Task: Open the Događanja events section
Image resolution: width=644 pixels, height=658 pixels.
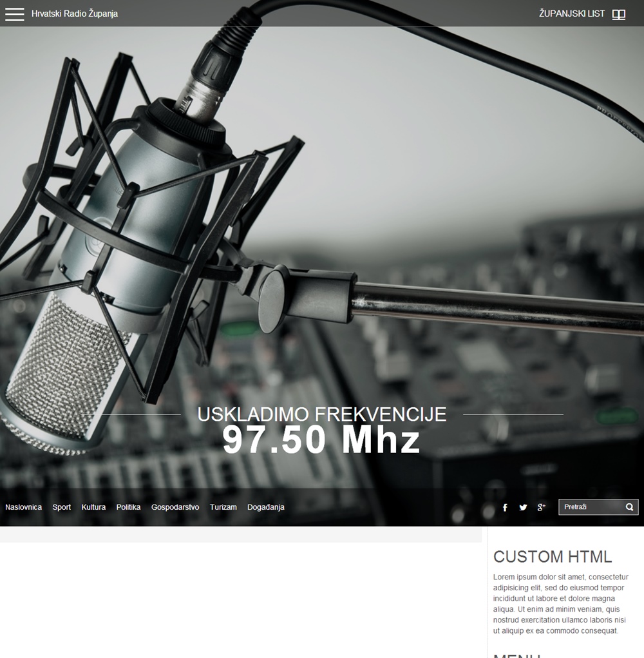Action: (x=266, y=507)
